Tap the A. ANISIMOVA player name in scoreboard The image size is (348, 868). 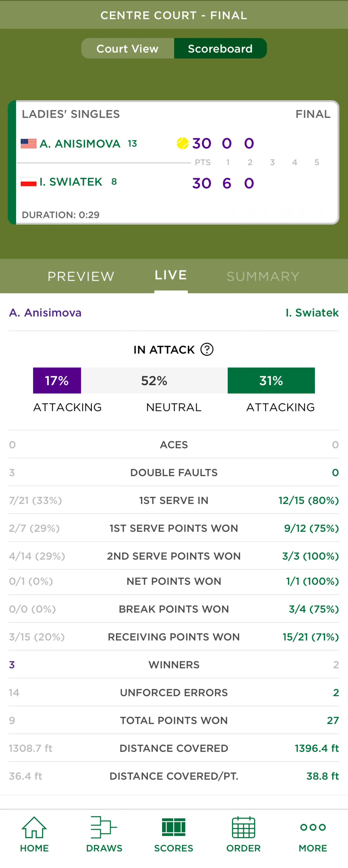coord(80,144)
